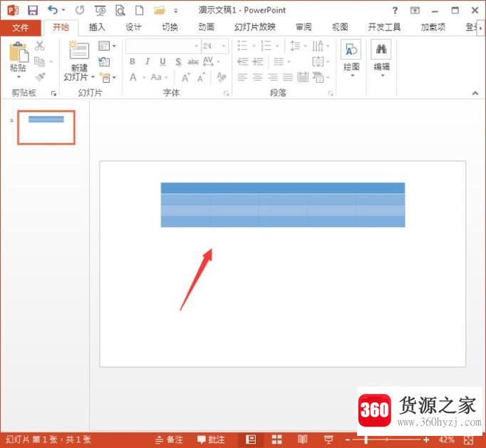Image resolution: width=486 pixels, height=448 pixels.
Task: Start slideshow from the quick access toolbar
Action: (x=100, y=11)
